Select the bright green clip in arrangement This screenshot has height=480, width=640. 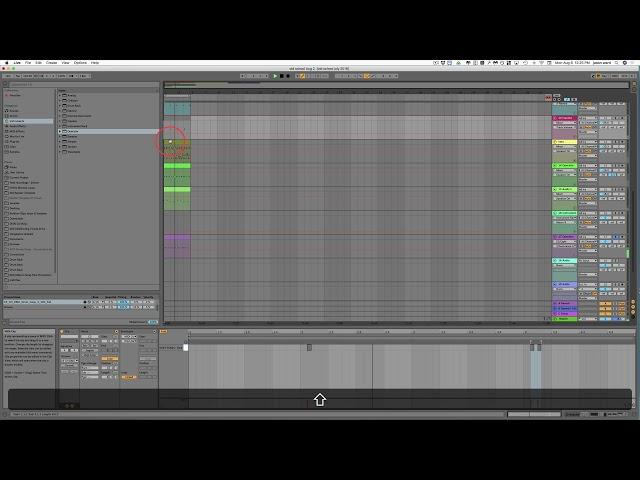pyautogui.click(x=177, y=166)
